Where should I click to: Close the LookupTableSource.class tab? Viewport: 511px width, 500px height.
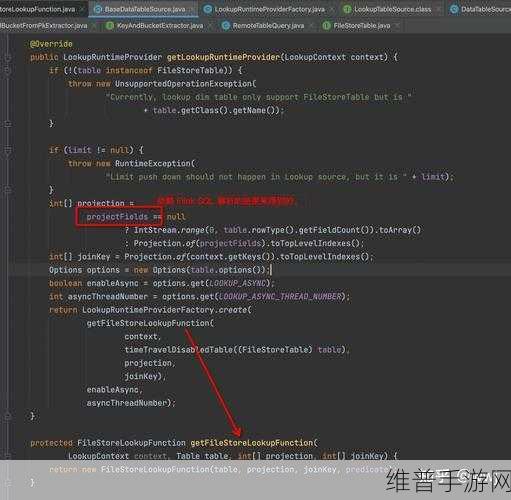(x=439, y=9)
